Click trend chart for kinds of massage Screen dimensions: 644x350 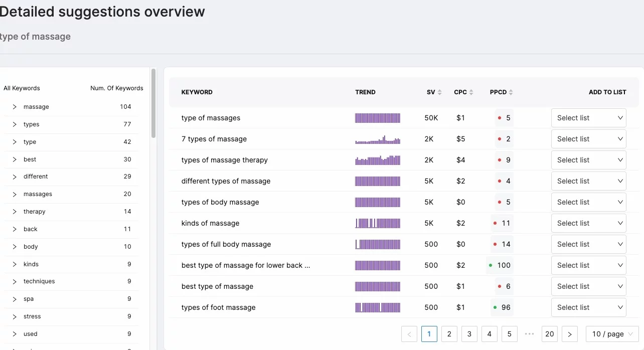click(x=378, y=223)
